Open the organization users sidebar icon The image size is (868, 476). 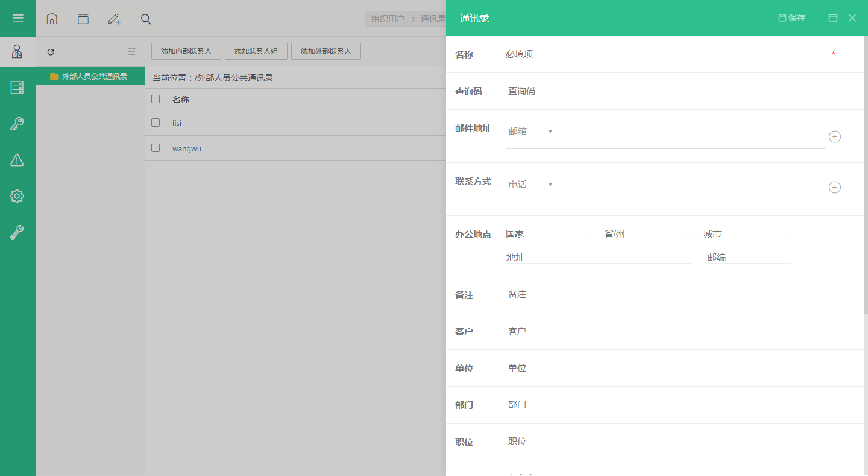pyautogui.click(x=17, y=52)
